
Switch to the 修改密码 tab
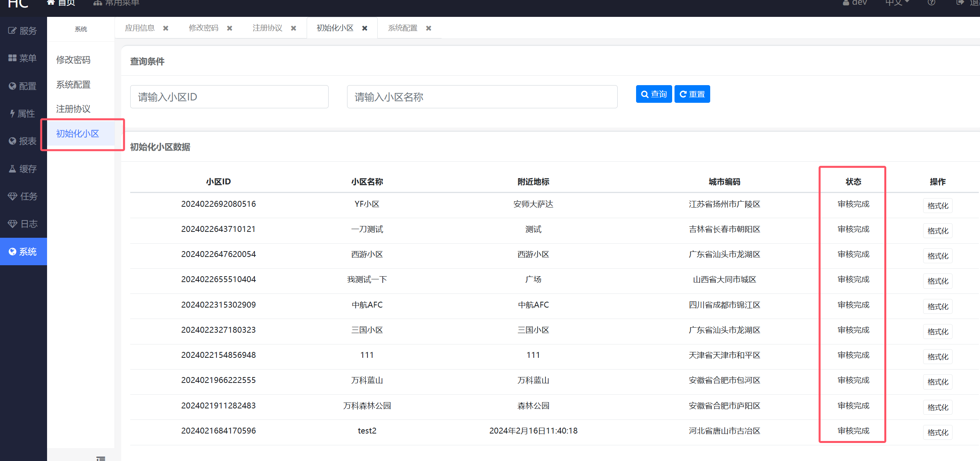click(204, 28)
